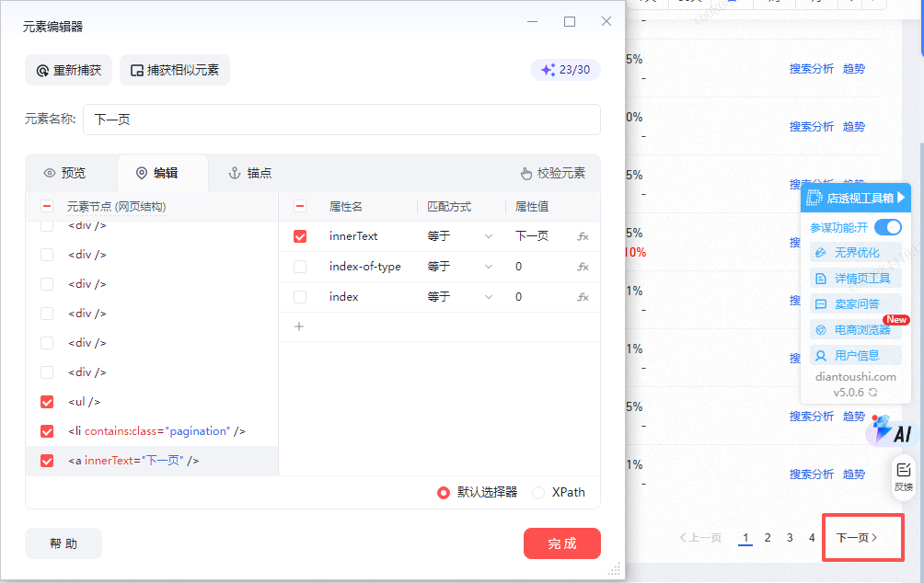The height and width of the screenshot is (583, 924).
Task: Open the AI assistant floating icon
Action: point(892,430)
